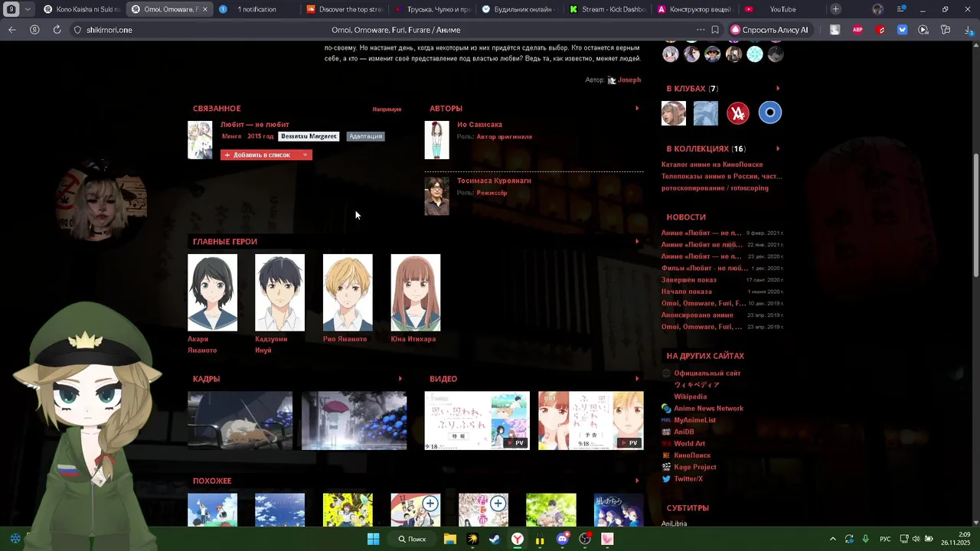The image size is (980, 551).
Task: Open Joseph author profile link
Action: click(x=629, y=80)
